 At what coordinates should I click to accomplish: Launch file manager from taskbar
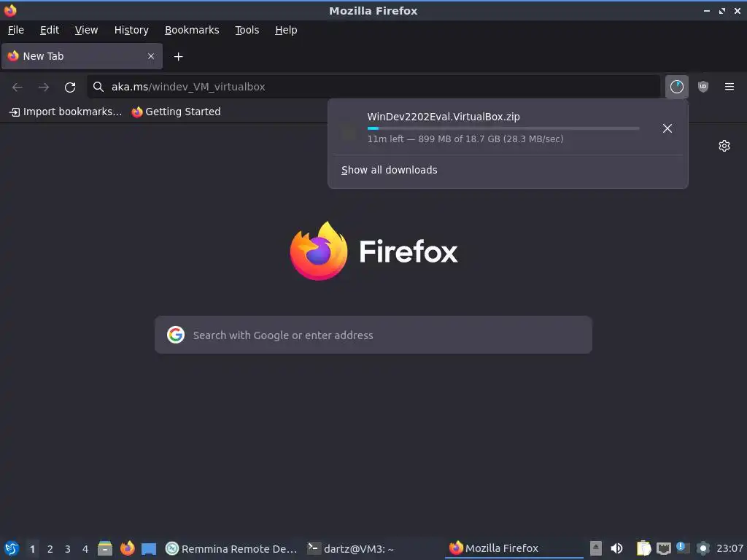[x=105, y=548]
